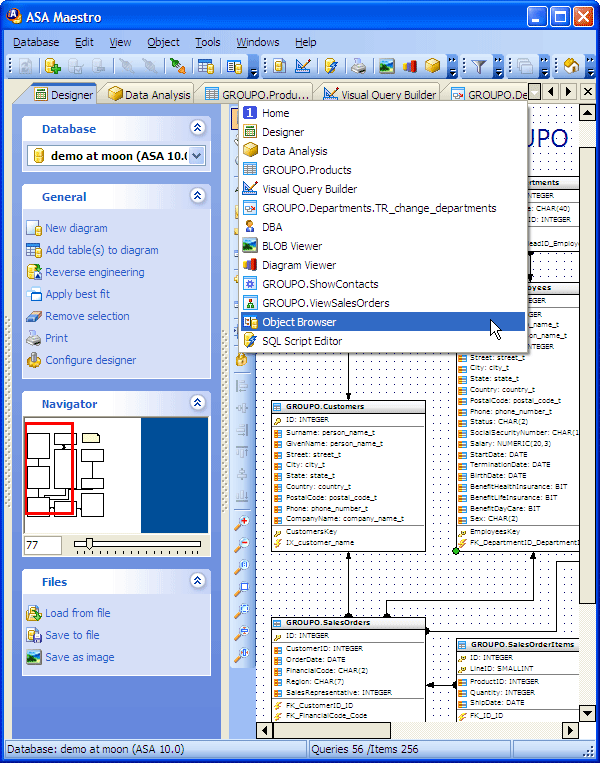Collapse the General panel
Viewport: 600px width, 763px height.
coord(198,197)
